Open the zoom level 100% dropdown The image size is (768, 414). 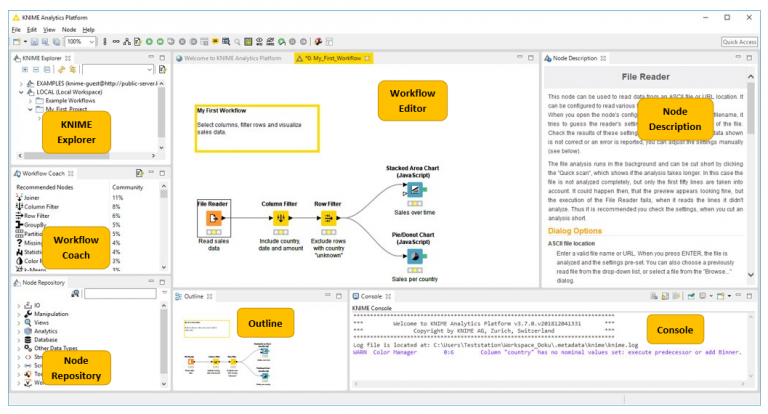[x=93, y=42]
